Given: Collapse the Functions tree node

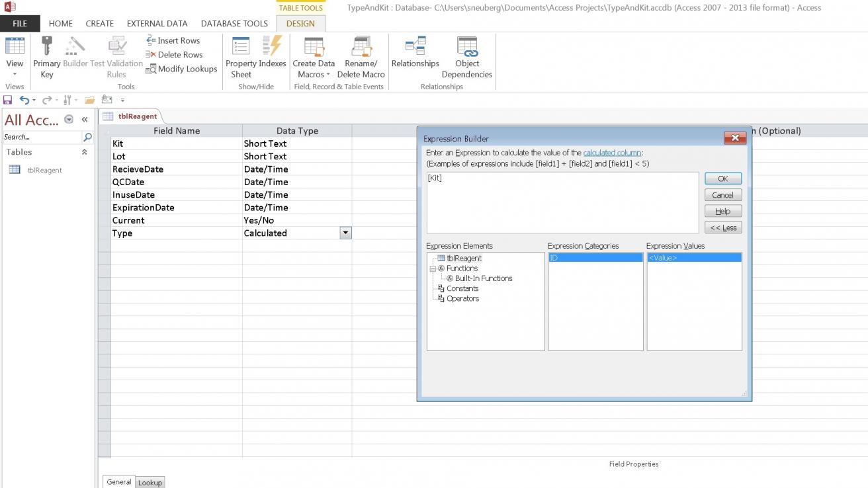Looking at the screenshot, I should pos(433,268).
